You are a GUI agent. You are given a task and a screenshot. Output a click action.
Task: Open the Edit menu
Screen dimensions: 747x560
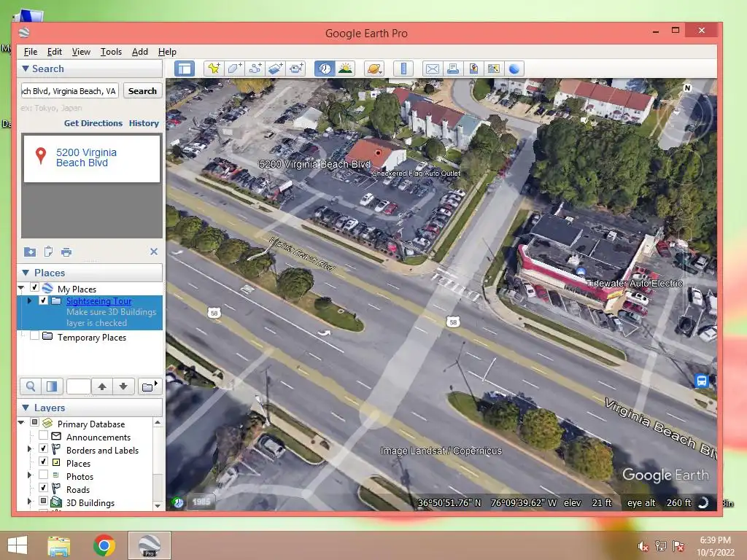(x=54, y=52)
